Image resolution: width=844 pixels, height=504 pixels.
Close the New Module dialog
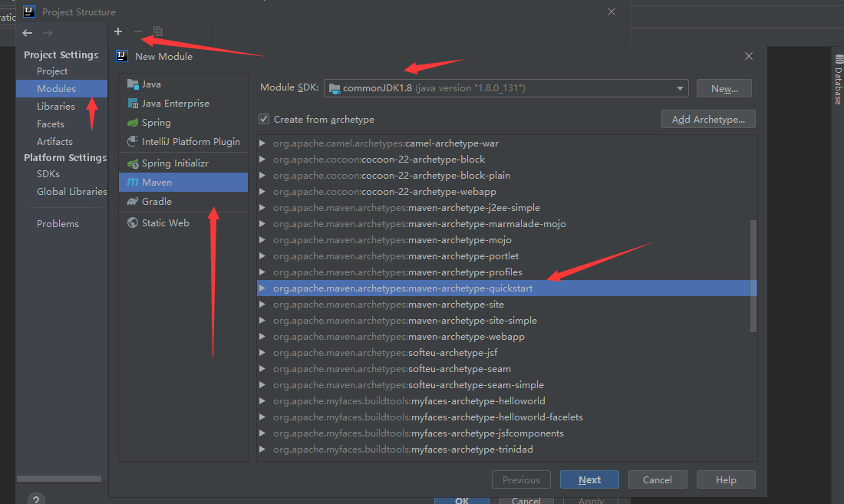pos(749,56)
